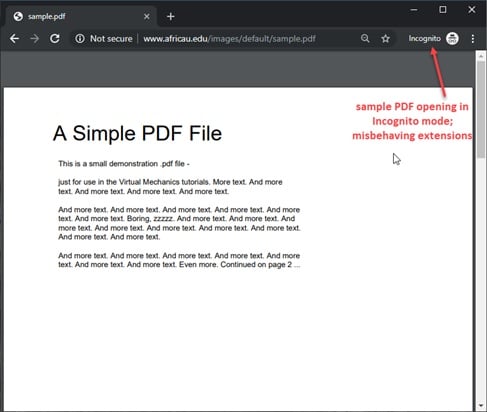
Task: Click the Incognito profile avatar icon
Action: coord(452,39)
